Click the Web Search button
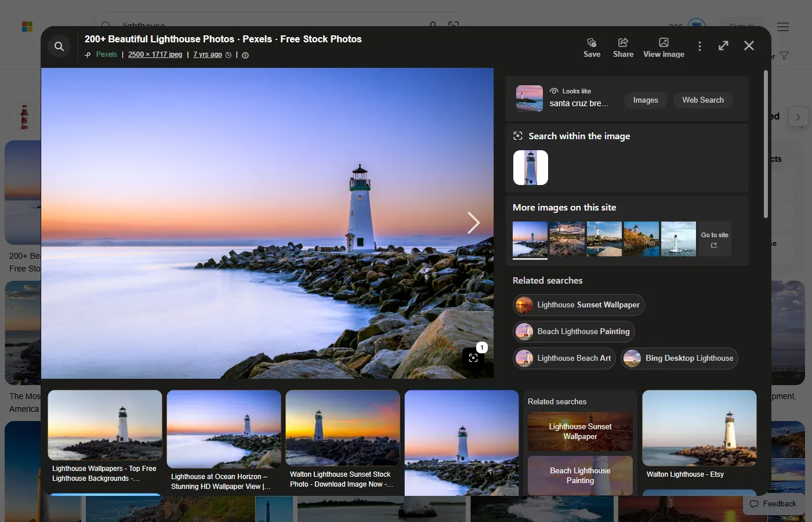The image size is (812, 522). tap(703, 100)
